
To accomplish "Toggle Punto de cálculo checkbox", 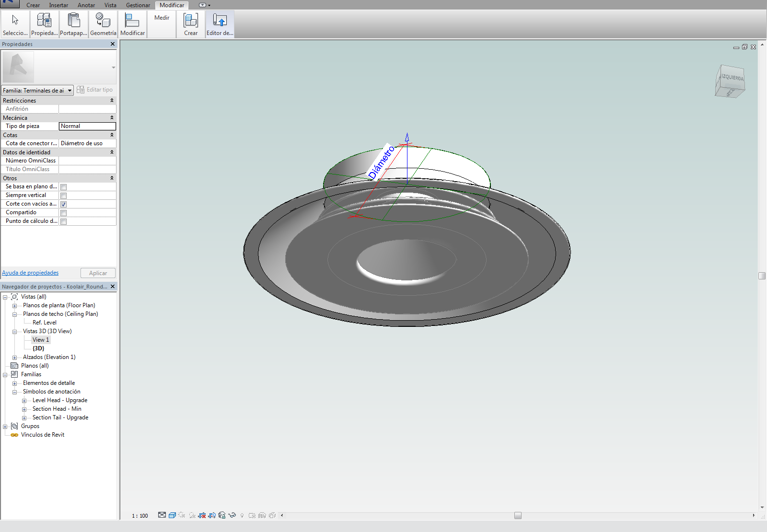I will tap(63, 221).
